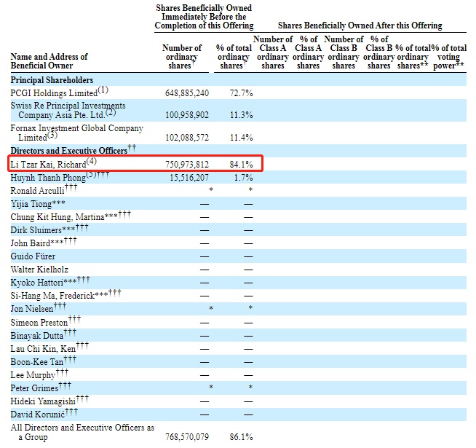Click the PCGI Holdings Limited row name
The image size is (476, 448).
[52, 93]
